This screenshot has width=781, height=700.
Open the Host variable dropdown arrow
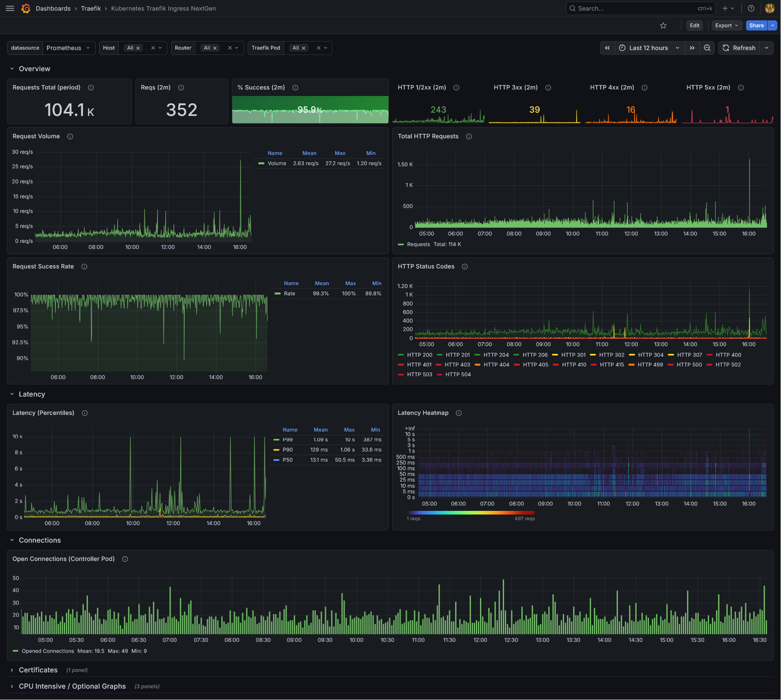tap(160, 48)
